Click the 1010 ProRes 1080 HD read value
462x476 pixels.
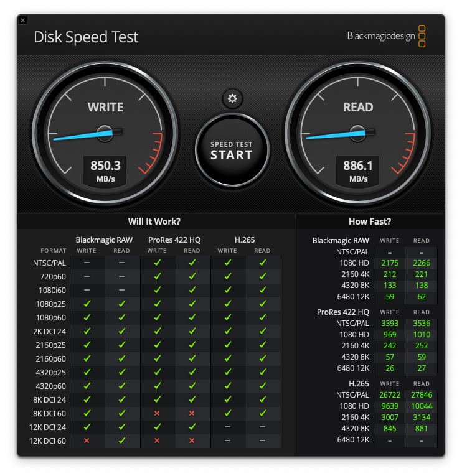(x=422, y=335)
